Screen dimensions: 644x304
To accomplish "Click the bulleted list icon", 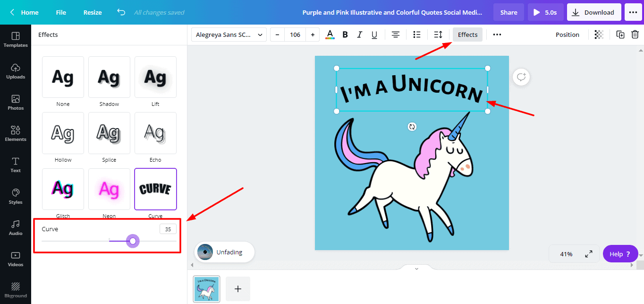I will (x=416, y=35).
